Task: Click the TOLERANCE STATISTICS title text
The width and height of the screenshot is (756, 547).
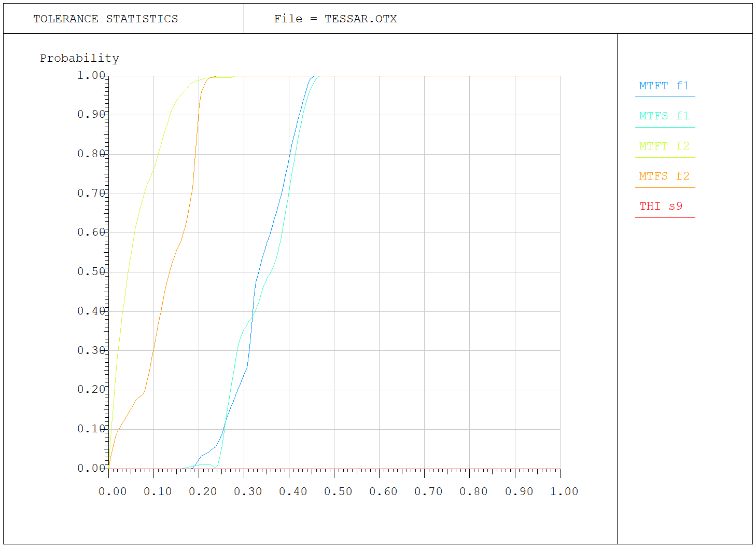Action: coord(106,19)
